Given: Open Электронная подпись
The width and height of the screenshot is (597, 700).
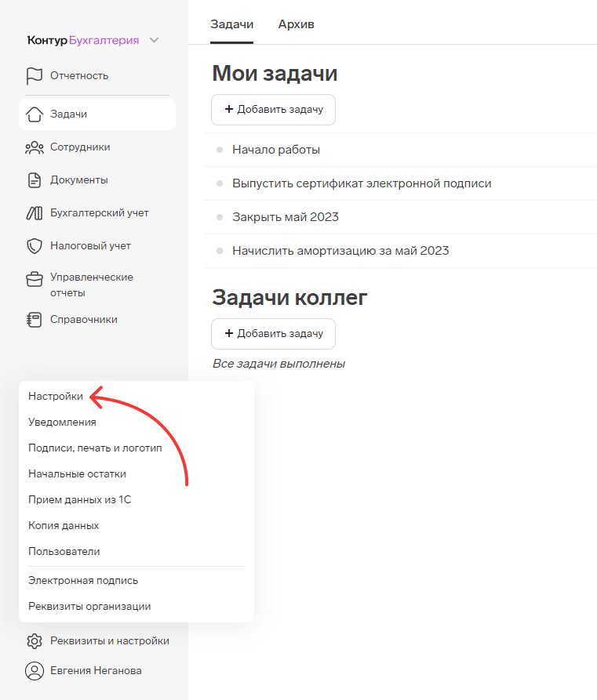Looking at the screenshot, I should pyautogui.click(x=83, y=581).
